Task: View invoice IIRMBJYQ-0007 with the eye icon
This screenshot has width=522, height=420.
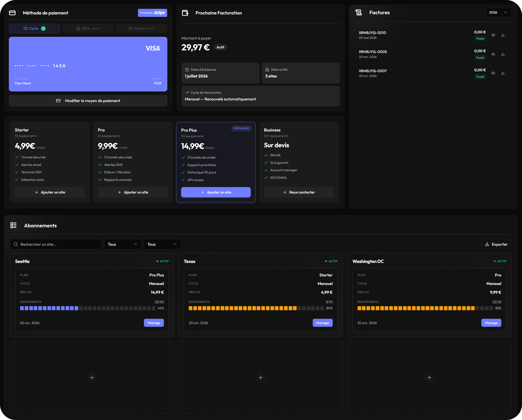Action: [x=493, y=73]
